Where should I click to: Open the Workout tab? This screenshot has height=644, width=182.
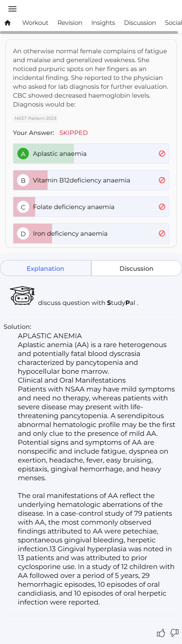35,23
